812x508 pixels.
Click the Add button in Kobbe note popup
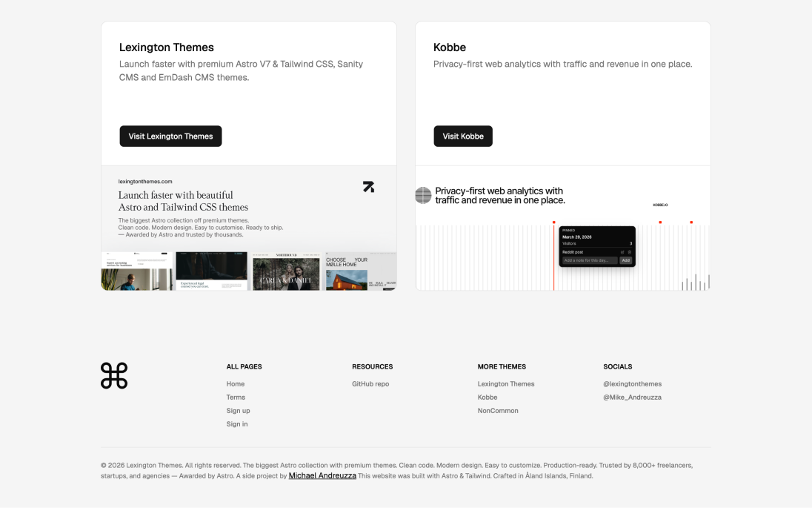coord(625,260)
